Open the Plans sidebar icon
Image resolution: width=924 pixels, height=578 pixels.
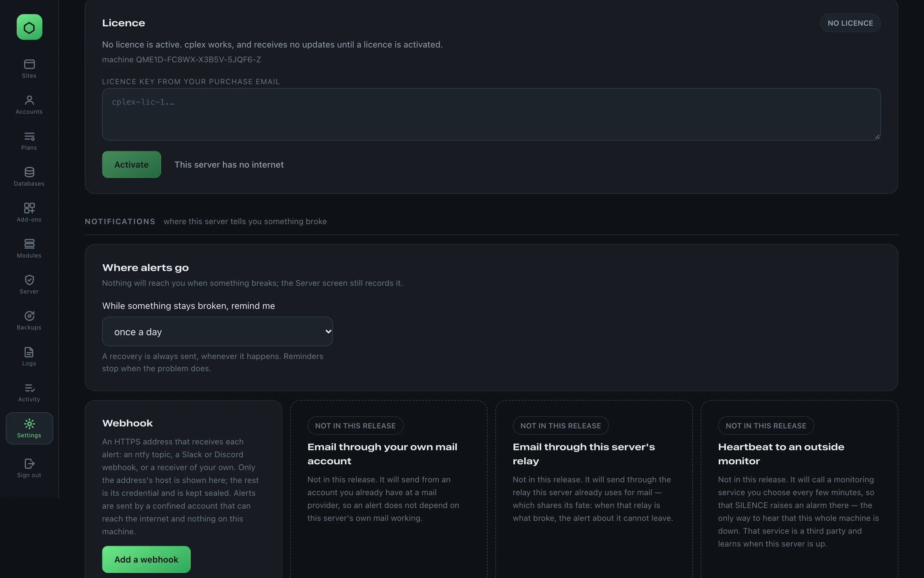point(30,136)
